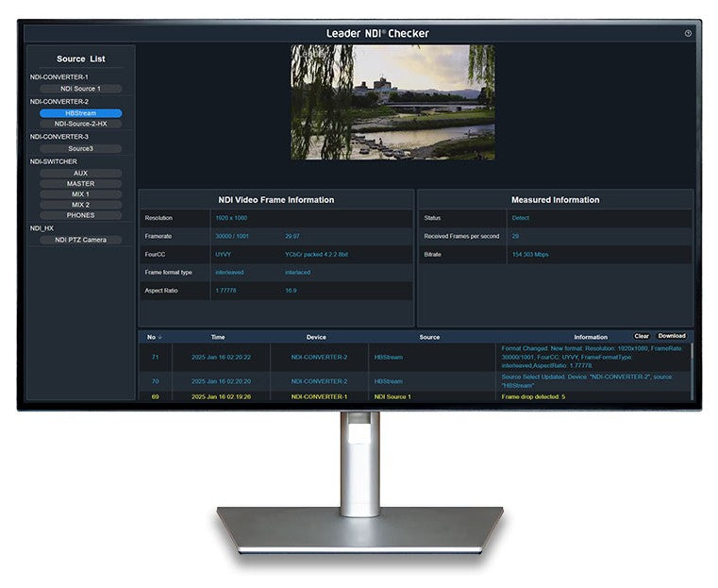Select the NDI PTZ Camera source

pos(80,240)
